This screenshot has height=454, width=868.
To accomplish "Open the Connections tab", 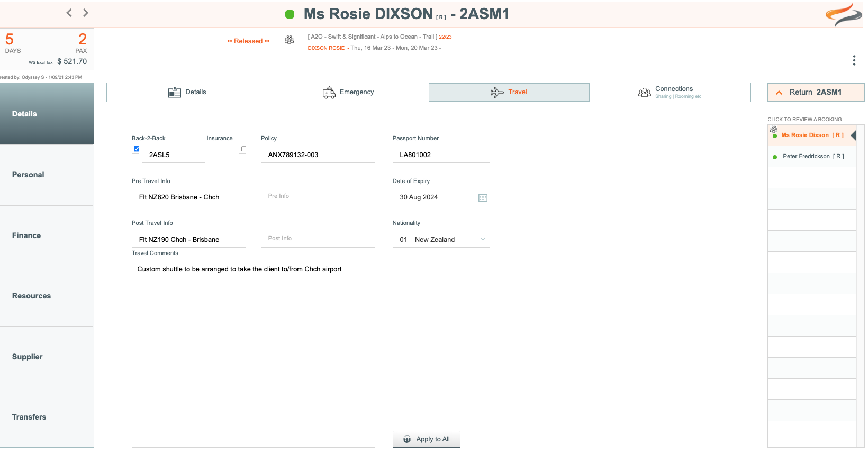I will coord(670,92).
